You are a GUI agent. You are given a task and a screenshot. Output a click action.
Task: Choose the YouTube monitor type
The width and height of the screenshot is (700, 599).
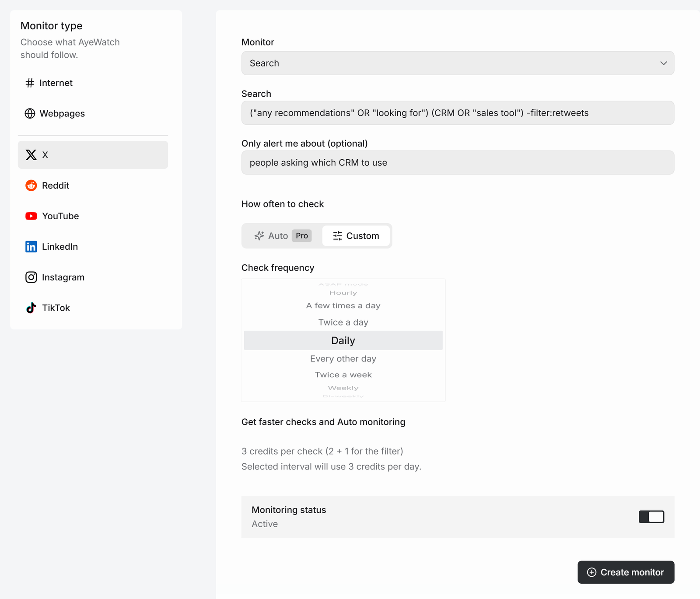tap(93, 216)
